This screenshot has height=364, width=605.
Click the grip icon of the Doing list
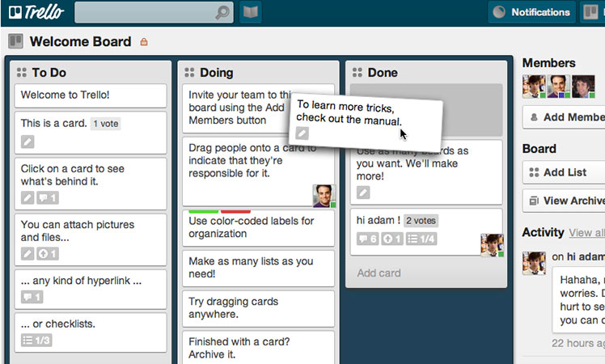point(189,72)
